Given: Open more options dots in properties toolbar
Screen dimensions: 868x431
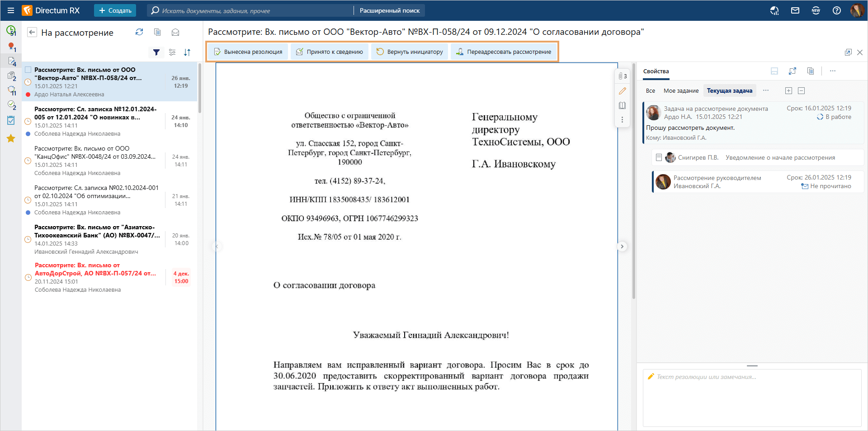Looking at the screenshot, I should (833, 71).
